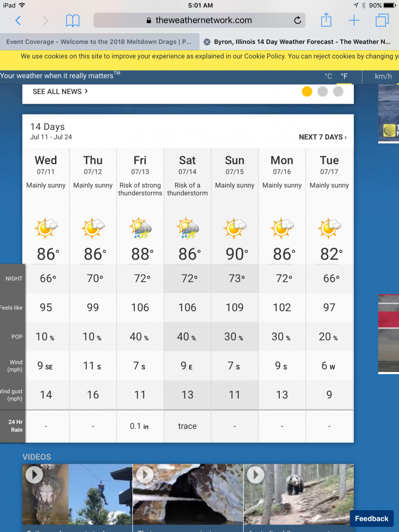Image resolution: width=399 pixels, height=532 pixels.
Task: Tap the Safari back arrow
Action: point(18,20)
